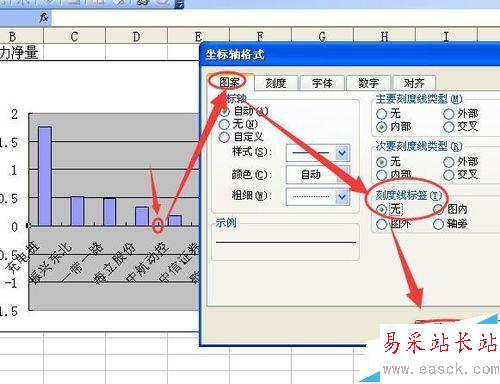
Task: Click the 一带一路 category axis label
Action: [x=83, y=262]
